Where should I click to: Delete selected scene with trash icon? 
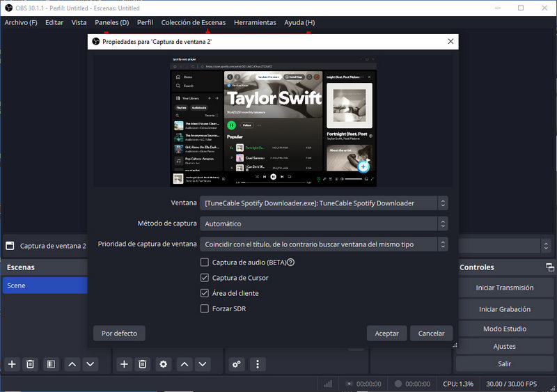tap(30, 364)
